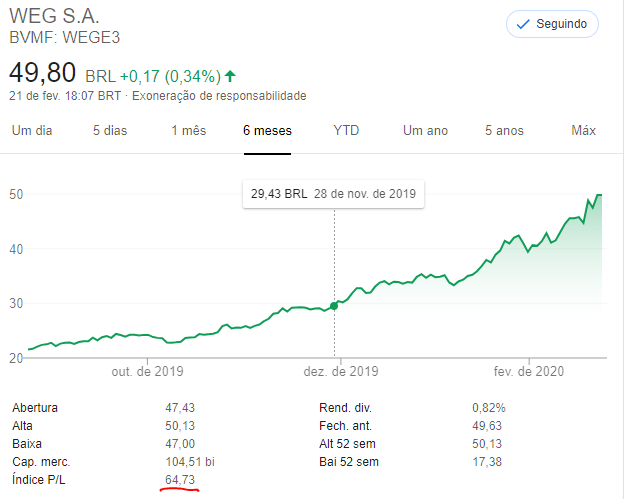Click the Abertura value 47,43
Image resolution: width=628 pixels, height=499 pixels.
[180, 408]
